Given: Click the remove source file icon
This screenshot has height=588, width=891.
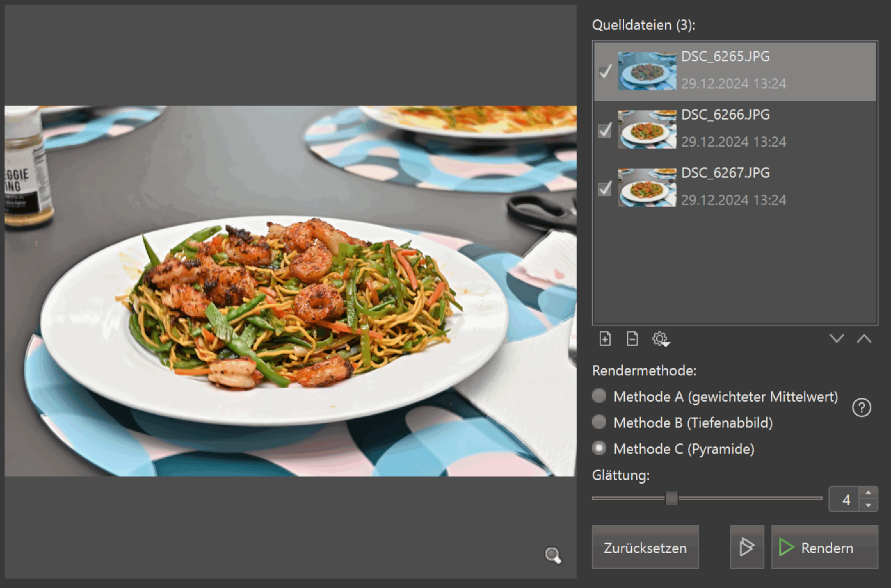Looking at the screenshot, I should coord(632,339).
